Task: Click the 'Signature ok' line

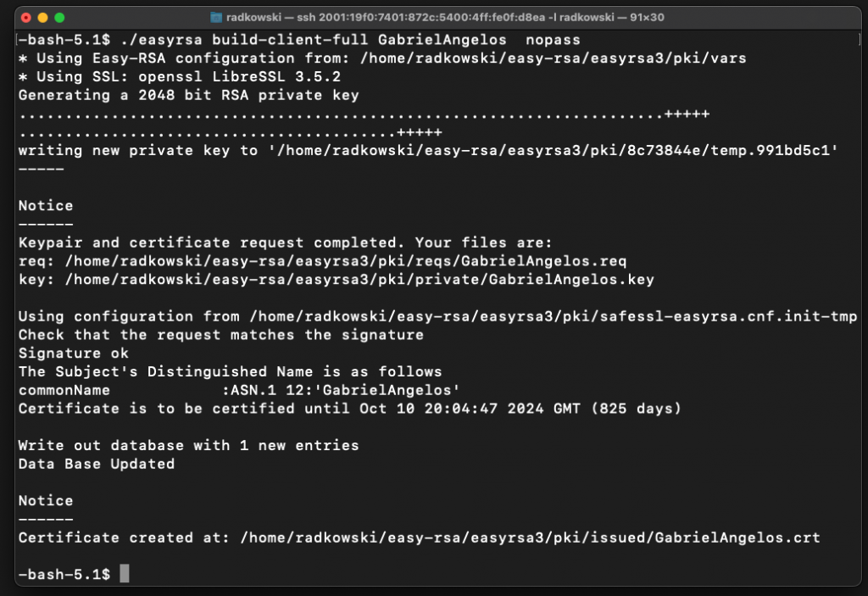Action: pyautogui.click(x=73, y=354)
